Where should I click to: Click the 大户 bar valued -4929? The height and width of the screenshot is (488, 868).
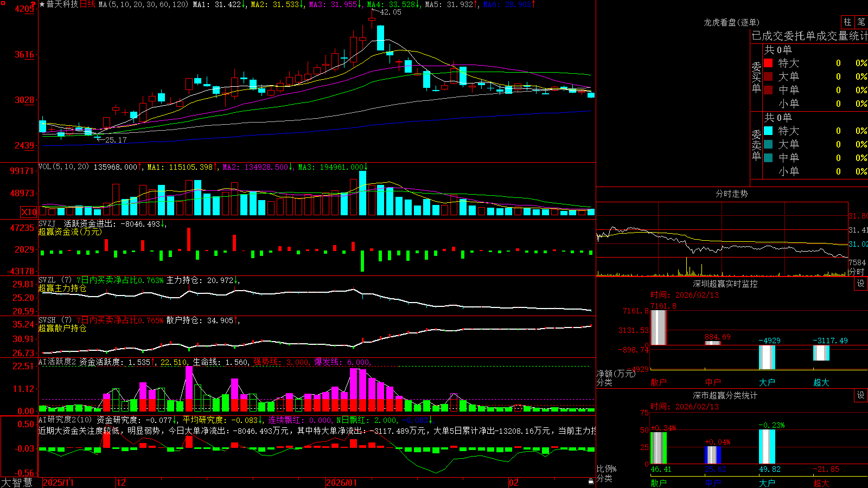pos(767,357)
